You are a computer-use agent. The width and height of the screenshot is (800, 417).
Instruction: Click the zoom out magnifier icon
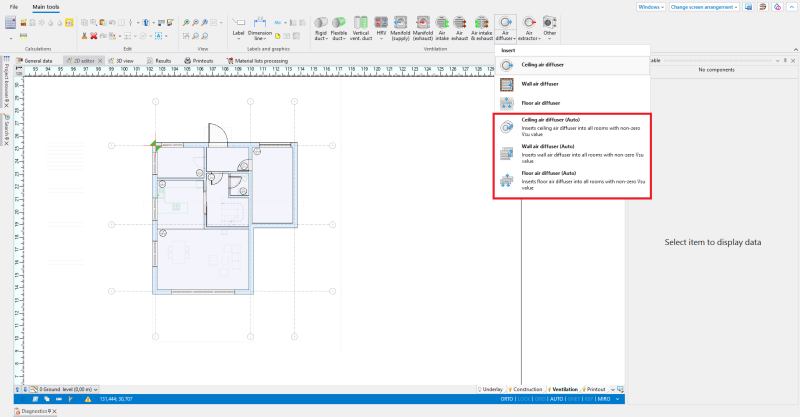click(195, 22)
